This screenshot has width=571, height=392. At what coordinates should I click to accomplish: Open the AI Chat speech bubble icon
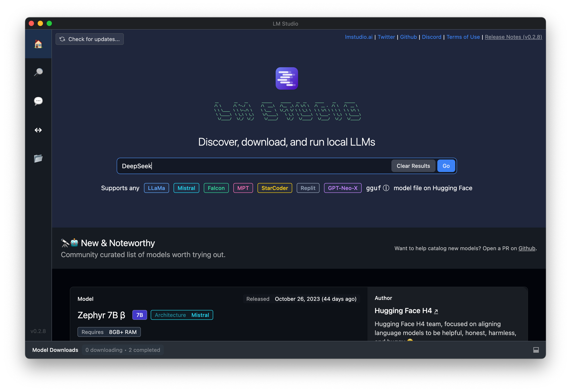(x=38, y=101)
